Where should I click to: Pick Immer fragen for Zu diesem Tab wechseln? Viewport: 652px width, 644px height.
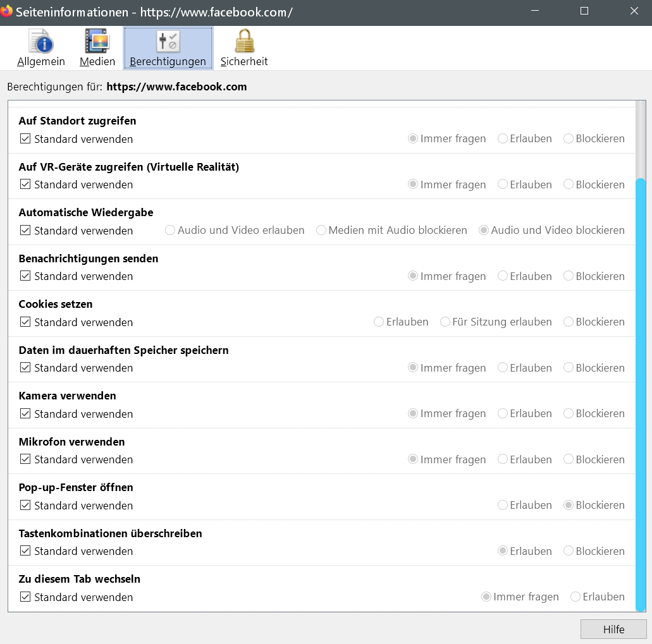tap(486, 597)
